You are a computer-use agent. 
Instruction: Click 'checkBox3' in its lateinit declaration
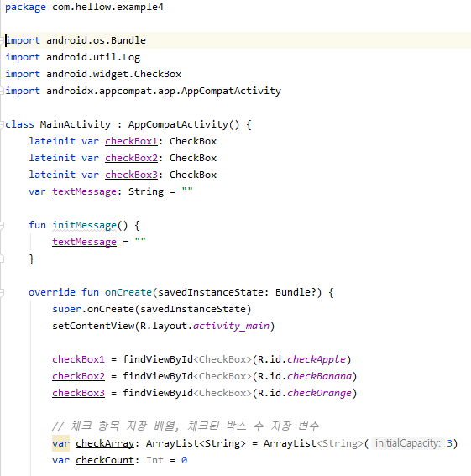[x=132, y=175]
